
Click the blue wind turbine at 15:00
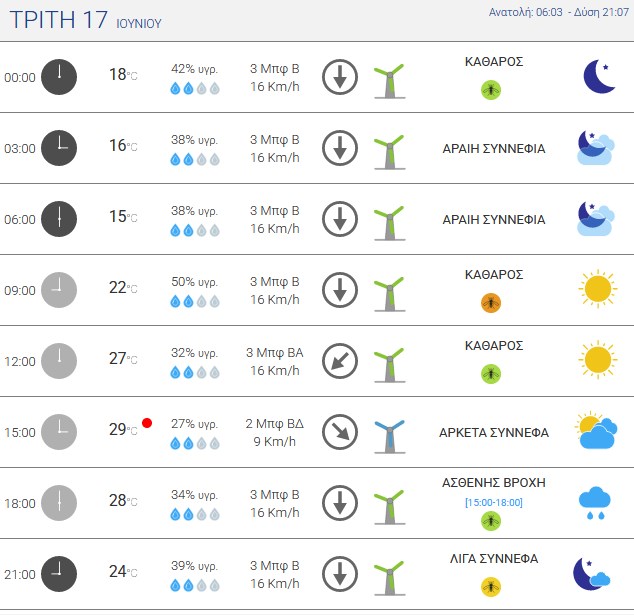click(389, 436)
